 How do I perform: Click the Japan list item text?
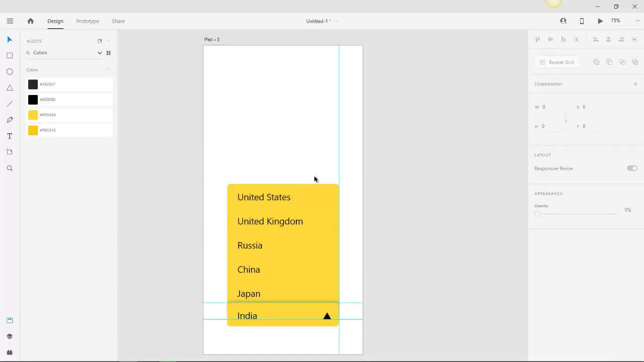[249, 294]
